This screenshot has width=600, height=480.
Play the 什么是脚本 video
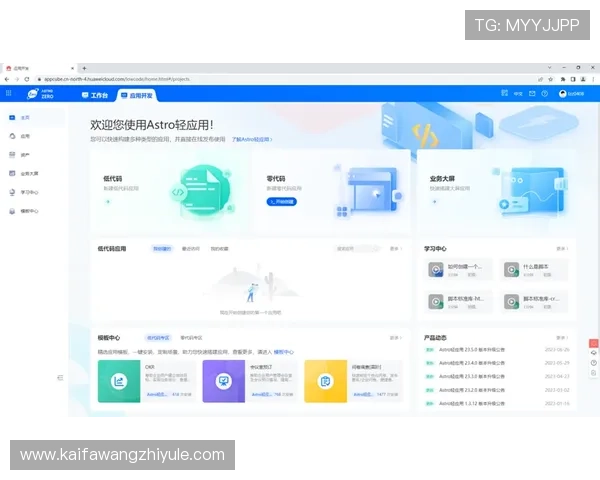[511, 270]
